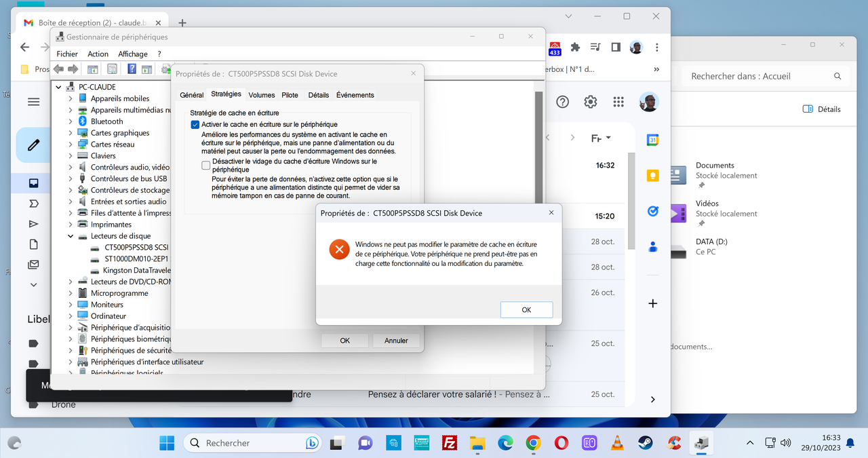Click the taskbar Rechercher search box
868x458 pixels.
point(252,443)
